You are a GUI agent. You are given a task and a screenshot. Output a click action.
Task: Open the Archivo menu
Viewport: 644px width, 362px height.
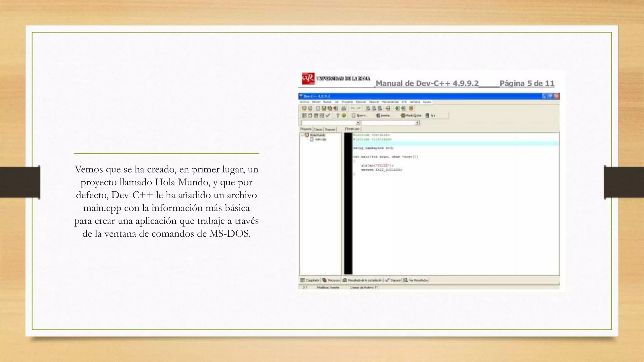coord(304,102)
